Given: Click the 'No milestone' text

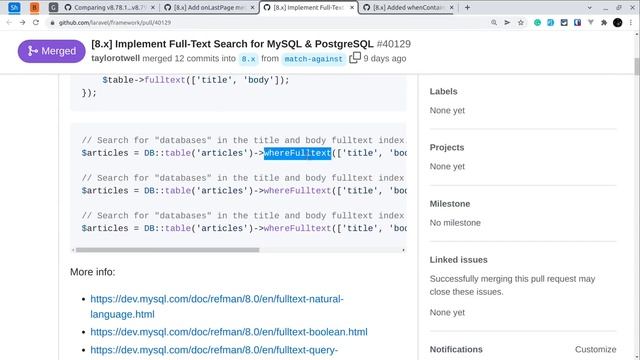Looking at the screenshot, I should [455, 223].
